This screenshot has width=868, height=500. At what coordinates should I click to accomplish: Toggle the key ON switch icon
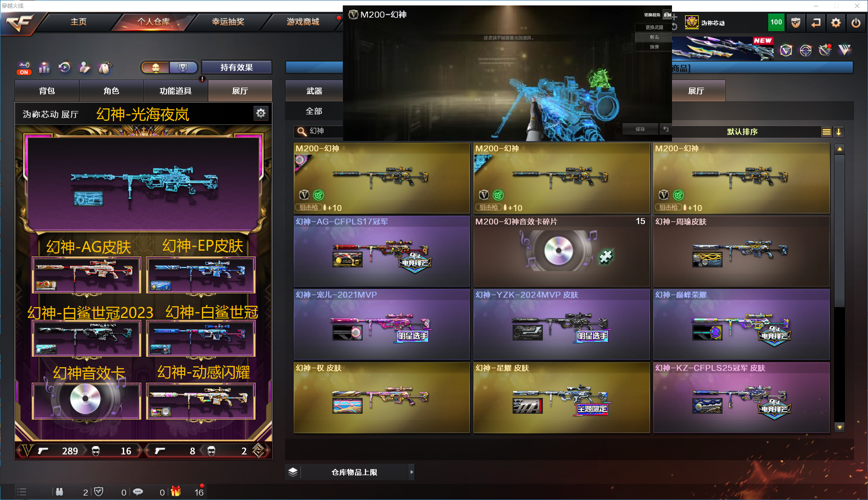tap(24, 68)
